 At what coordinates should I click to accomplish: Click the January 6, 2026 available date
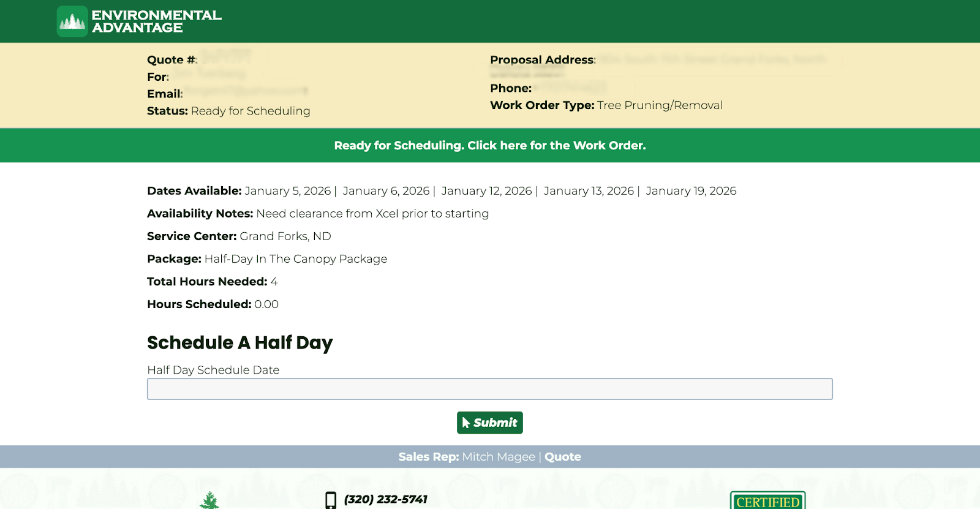[x=386, y=191]
